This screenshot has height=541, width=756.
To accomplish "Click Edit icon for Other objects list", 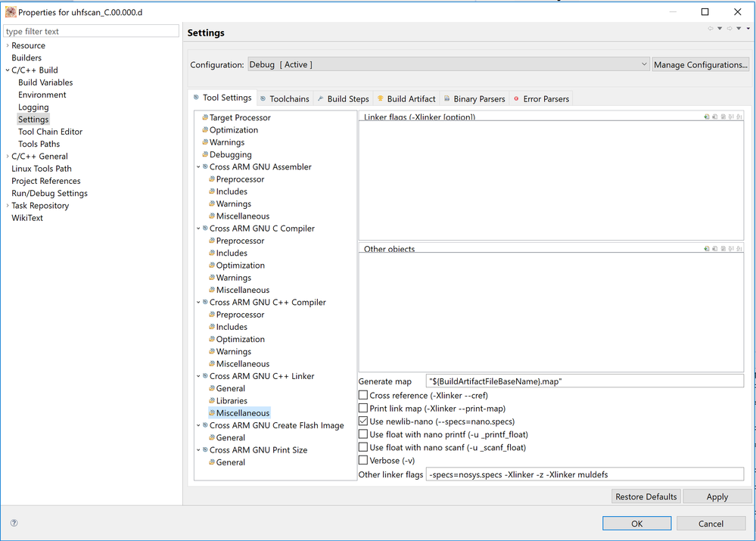I will click(723, 249).
